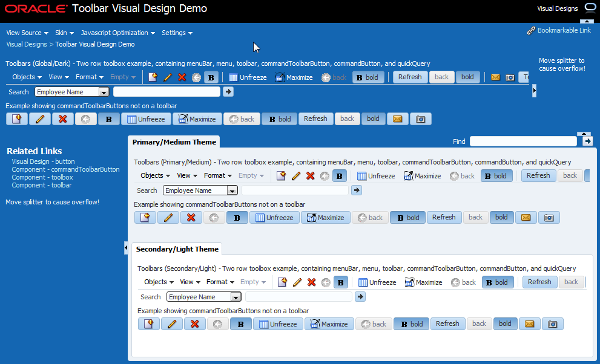Click the envelope mail icon in Global/Dark toolbar
Viewport: 600px width, 364px height.
coord(495,77)
